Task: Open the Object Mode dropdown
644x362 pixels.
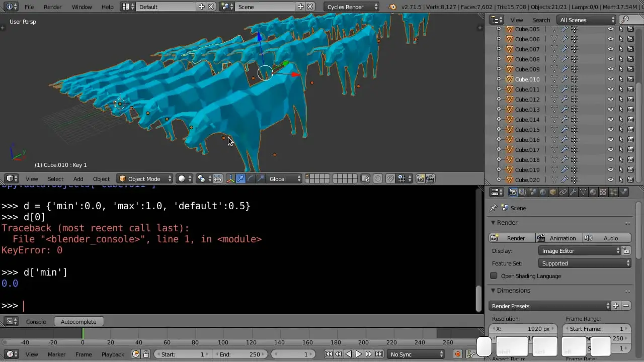Action: point(145,178)
